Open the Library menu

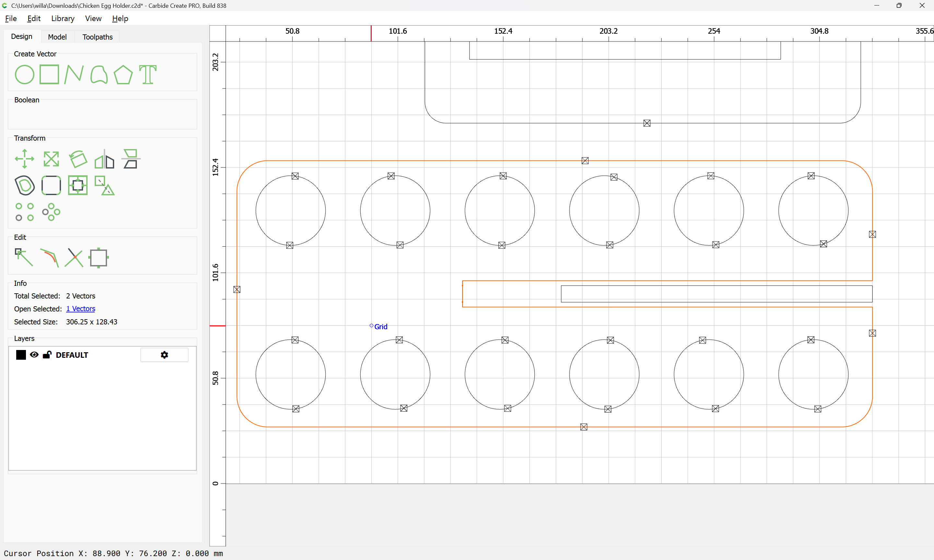click(63, 18)
